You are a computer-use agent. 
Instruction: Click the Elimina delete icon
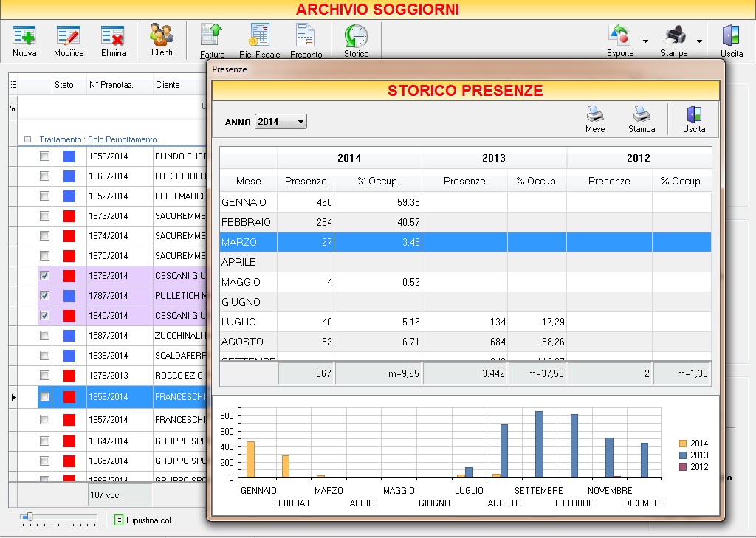click(113, 36)
